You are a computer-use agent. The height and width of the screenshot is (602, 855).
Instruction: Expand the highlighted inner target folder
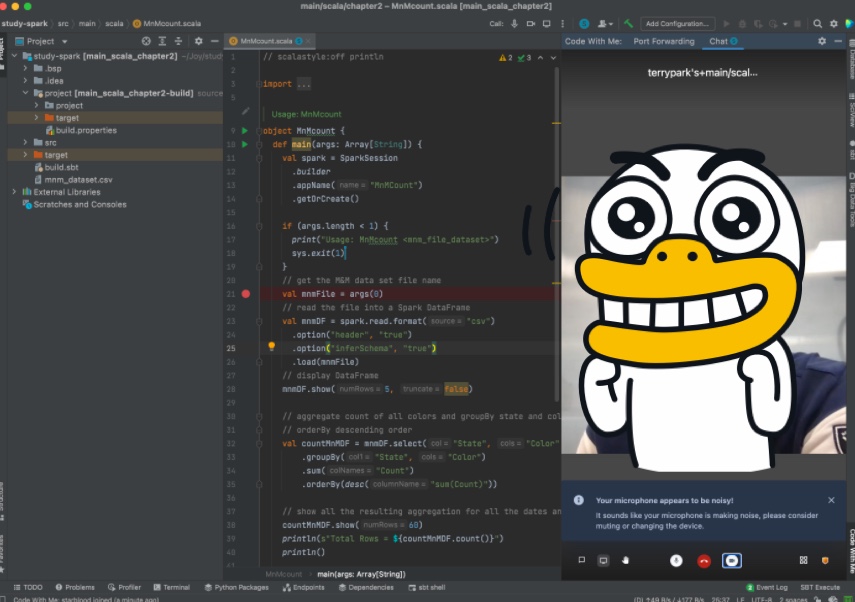pyautogui.click(x=36, y=118)
